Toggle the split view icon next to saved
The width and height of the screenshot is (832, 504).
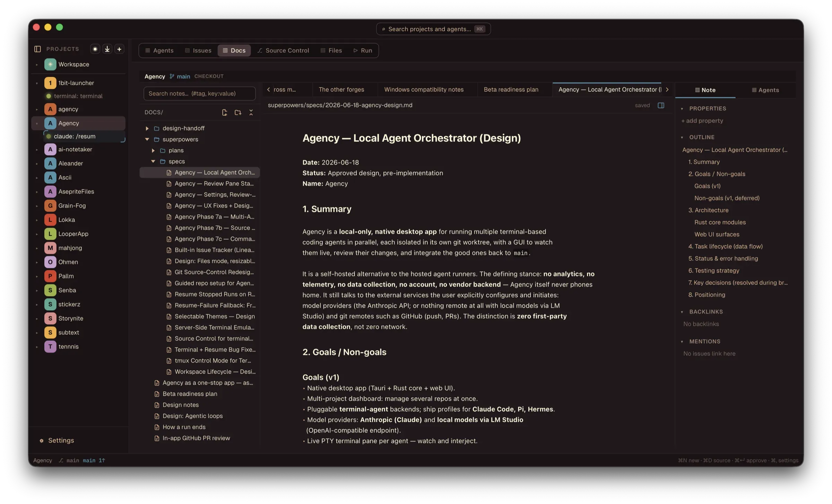pyautogui.click(x=661, y=105)
